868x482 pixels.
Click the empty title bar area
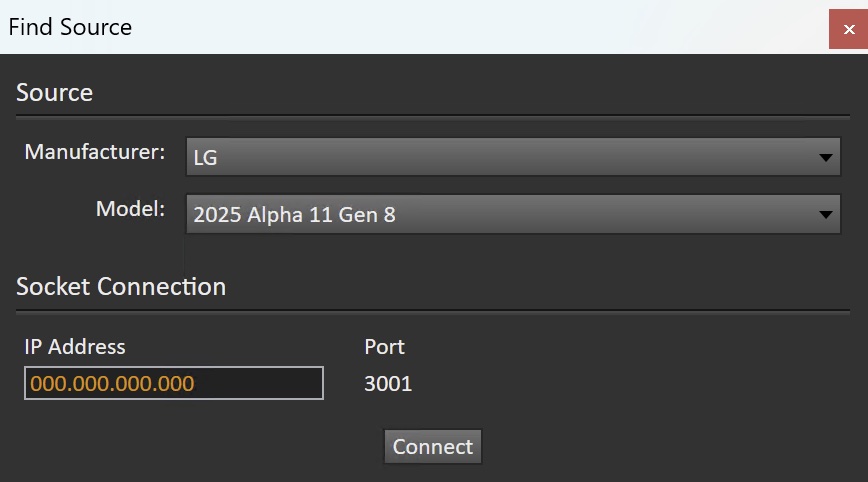480,27
